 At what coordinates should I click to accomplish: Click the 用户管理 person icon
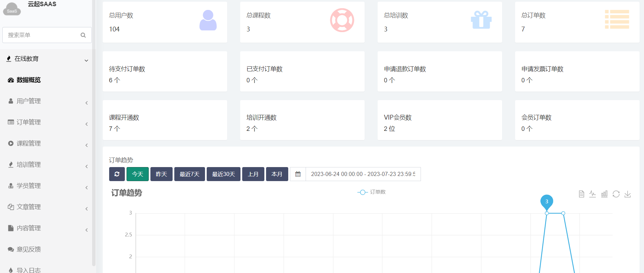coord(11,101)
